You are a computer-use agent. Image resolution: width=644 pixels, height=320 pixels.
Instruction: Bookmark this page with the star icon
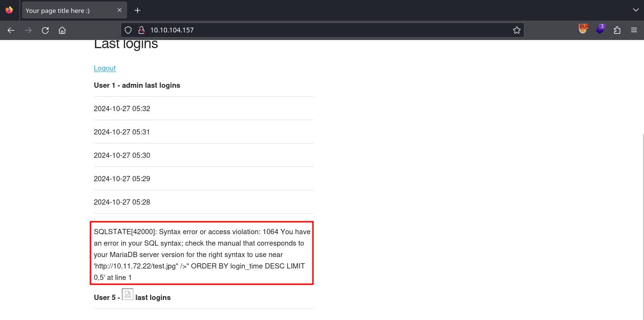pos(517,30)
